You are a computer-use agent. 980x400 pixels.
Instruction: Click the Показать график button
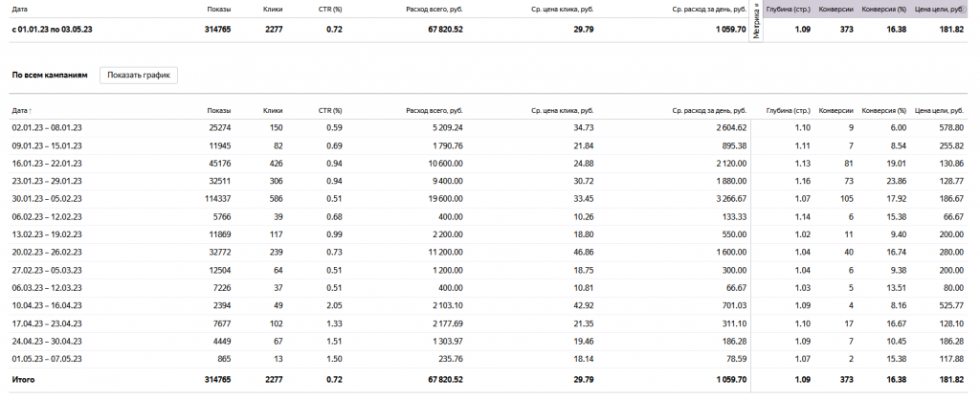[x=139, y=75]
